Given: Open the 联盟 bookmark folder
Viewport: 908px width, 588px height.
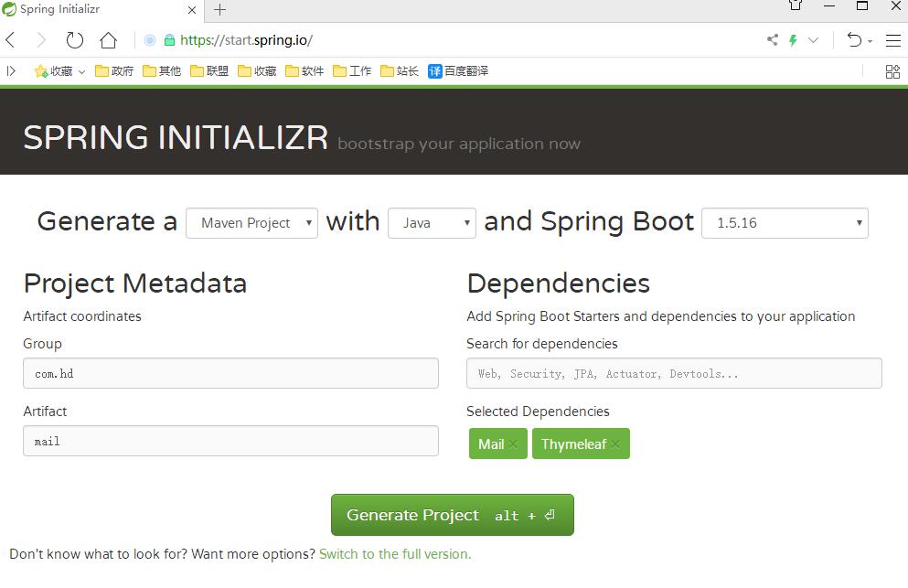Looking at the screenshot, I should tap(209, 71).
